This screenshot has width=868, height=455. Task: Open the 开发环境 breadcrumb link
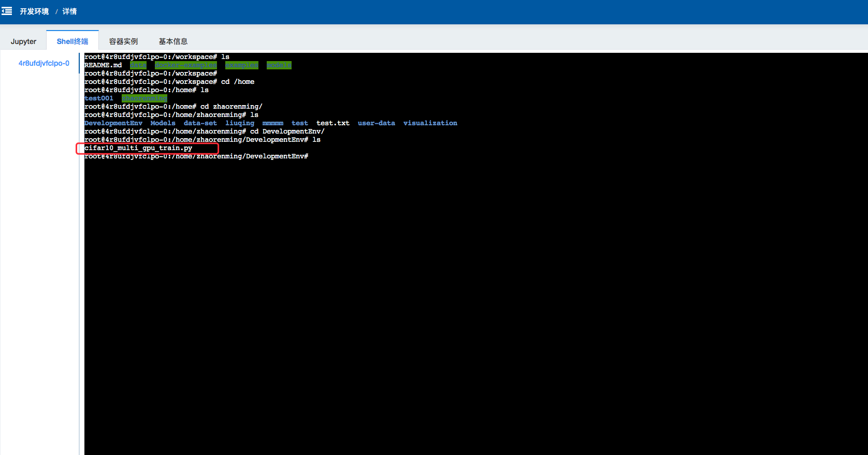click(34, 11)
